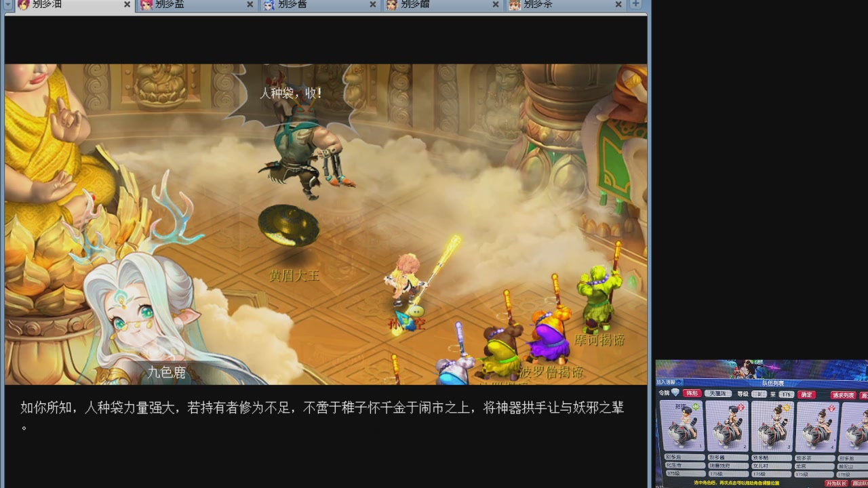
Task: Switch to the 别多油 account tab
Action: 75,5
